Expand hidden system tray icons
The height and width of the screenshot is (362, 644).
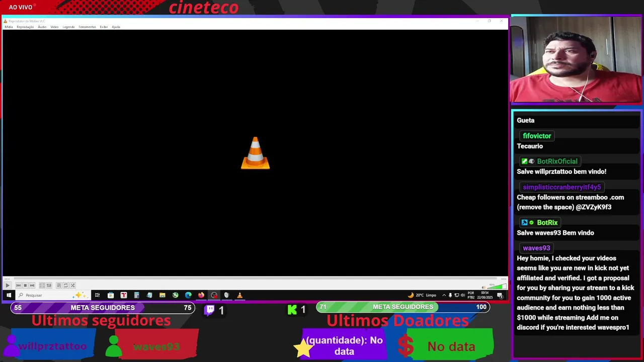tap(444, 295)
